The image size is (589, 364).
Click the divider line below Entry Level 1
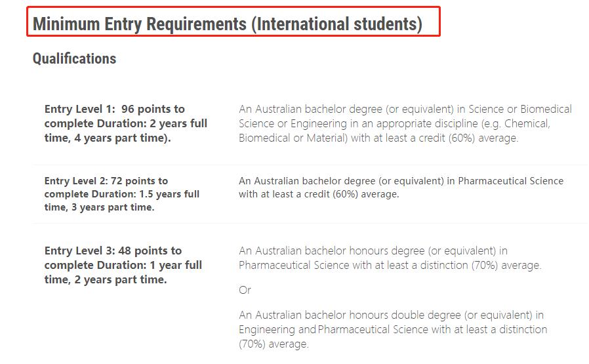point(310,165)
